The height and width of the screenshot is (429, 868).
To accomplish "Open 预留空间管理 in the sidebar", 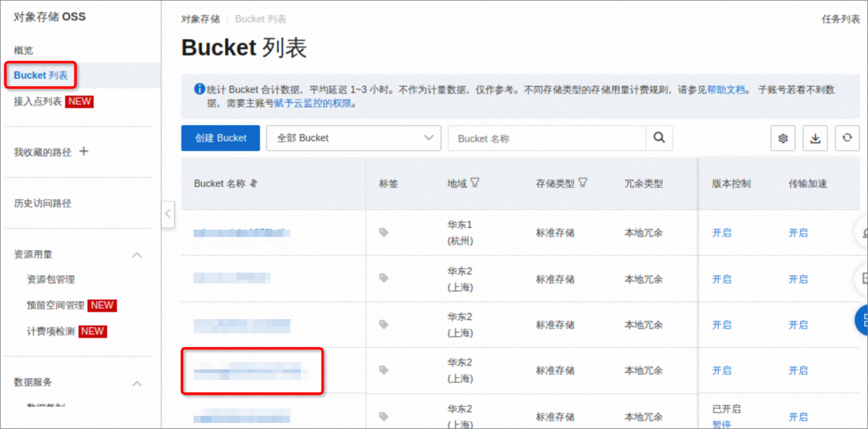I will point(55,305).
